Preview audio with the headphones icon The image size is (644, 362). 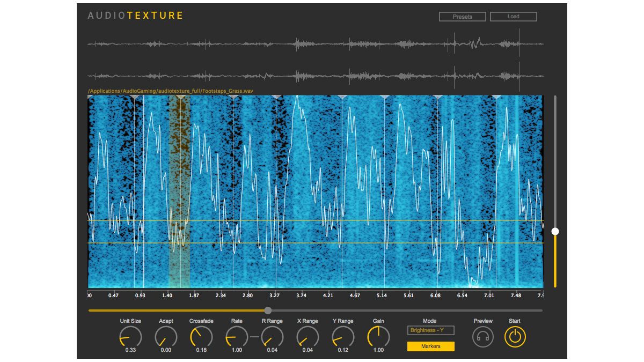(482, 338)
